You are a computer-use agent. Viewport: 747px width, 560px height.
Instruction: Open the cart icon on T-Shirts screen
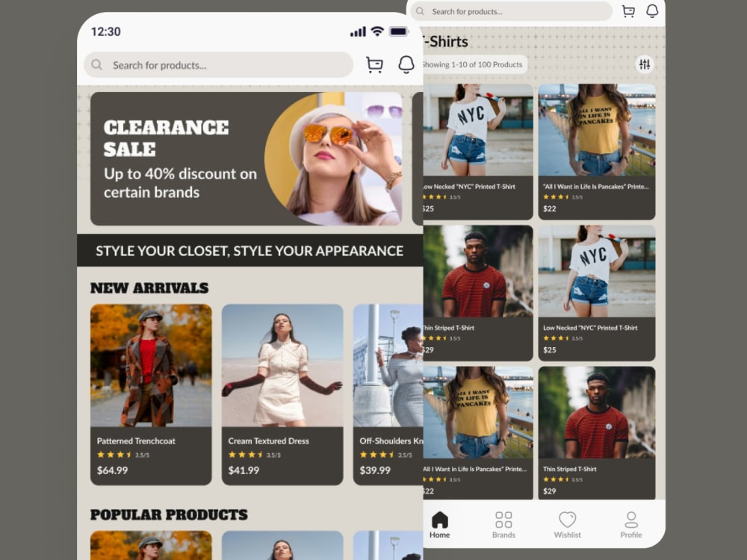628,11
